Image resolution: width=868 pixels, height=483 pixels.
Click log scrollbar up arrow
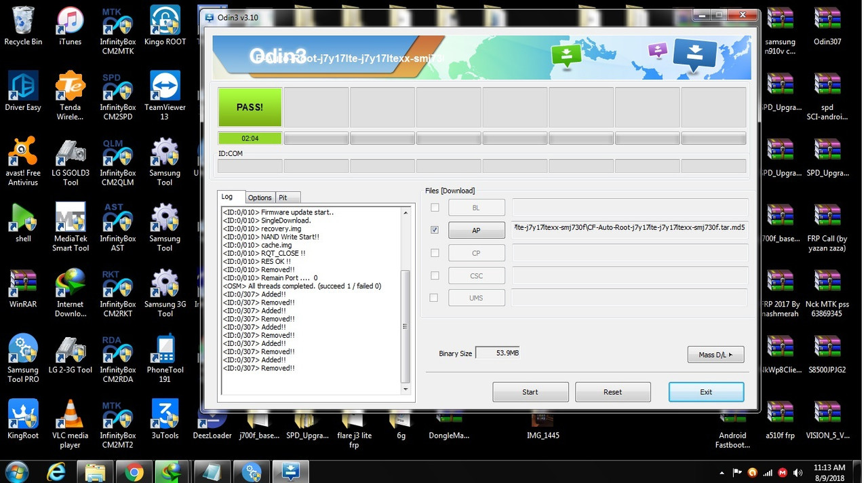point(406,212)
